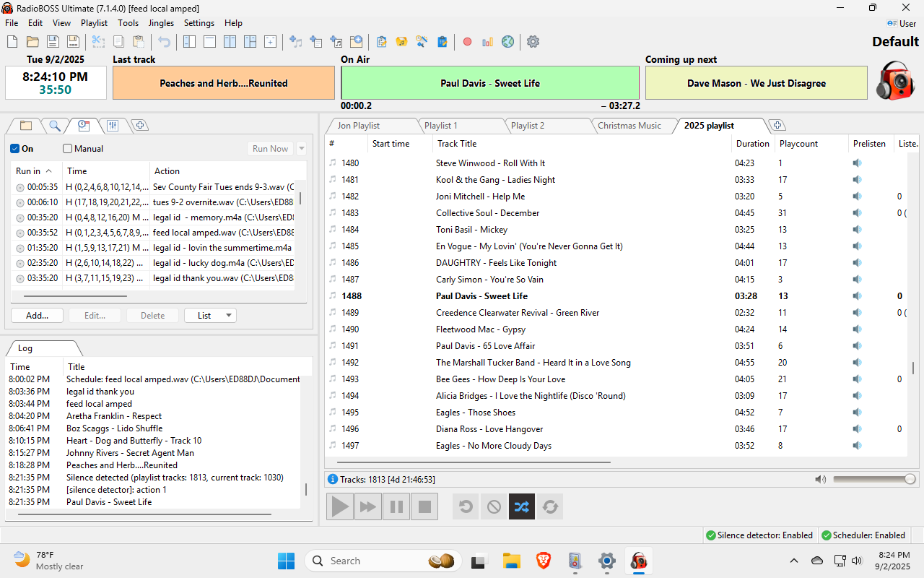
Task: Click the RadioBOSS speaker logo
Action: pyautogui.click(x=895, y=81)
